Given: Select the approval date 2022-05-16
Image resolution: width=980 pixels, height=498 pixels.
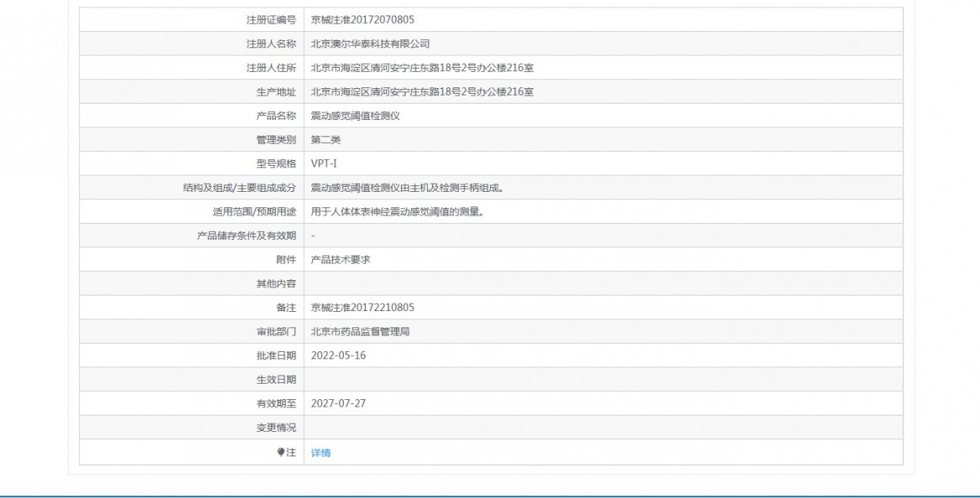Looking at the screenshot, I should click(339, 356).
